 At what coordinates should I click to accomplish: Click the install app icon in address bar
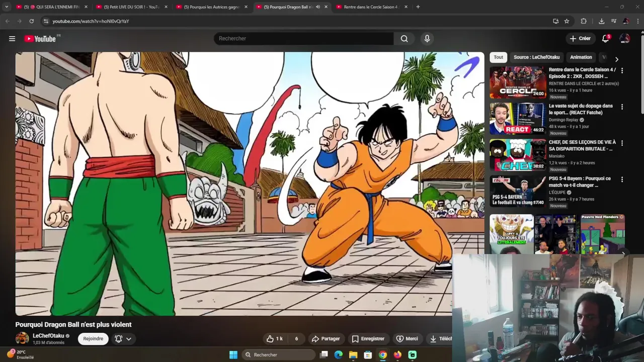click(x=555, y=21)
